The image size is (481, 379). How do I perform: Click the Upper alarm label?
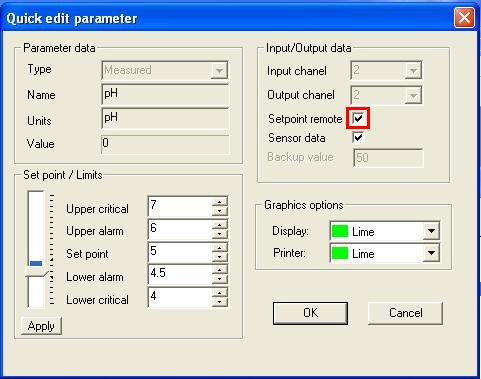pos(95,231)
